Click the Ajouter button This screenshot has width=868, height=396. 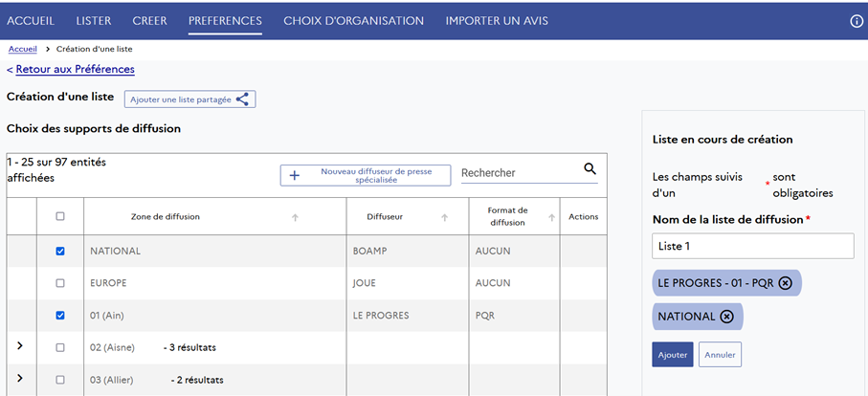(673, 355)
